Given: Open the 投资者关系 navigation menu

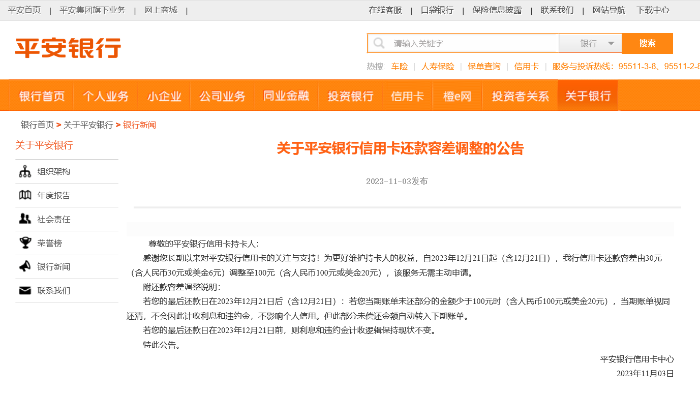Looking at the screenshot, I should (520, 96).
